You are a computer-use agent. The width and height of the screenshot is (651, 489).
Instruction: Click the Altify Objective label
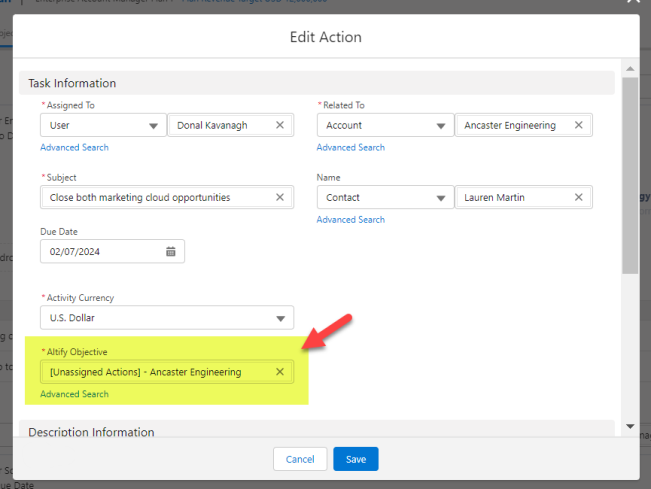[77, 352]
